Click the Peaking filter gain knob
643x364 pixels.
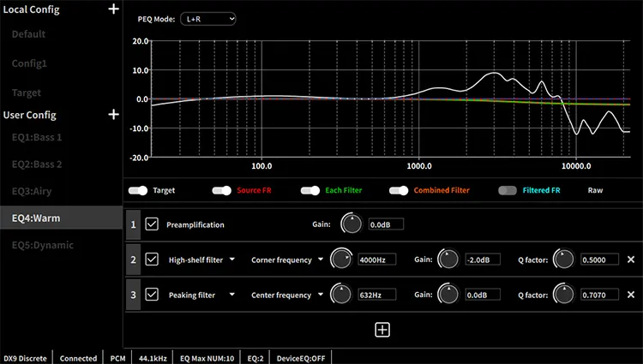pyautogui.click(x=448, y=294)
